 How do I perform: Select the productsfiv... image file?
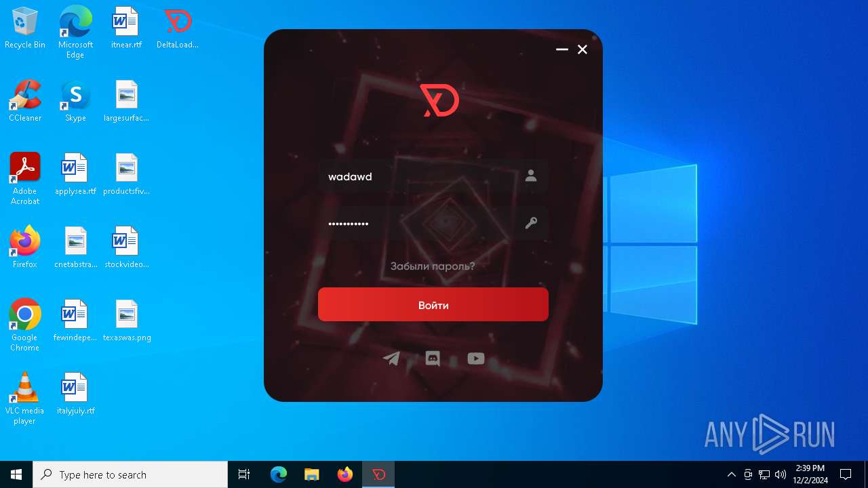click(126, 175)
